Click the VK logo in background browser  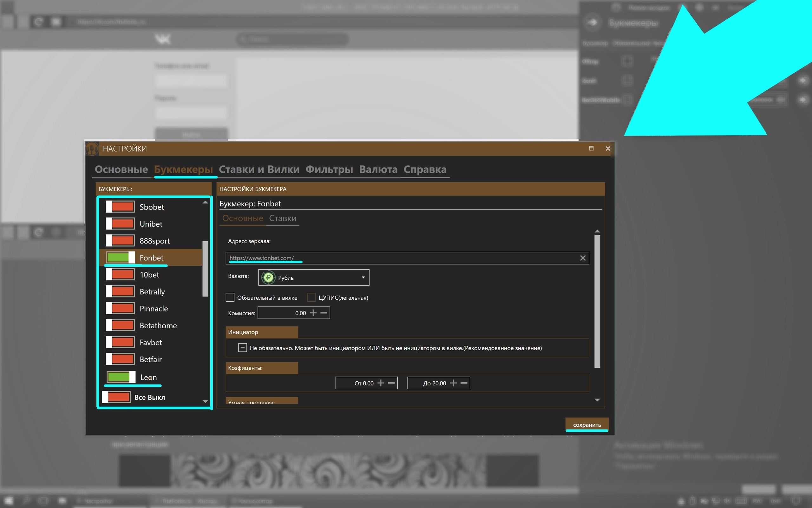(x=163, y=39)
